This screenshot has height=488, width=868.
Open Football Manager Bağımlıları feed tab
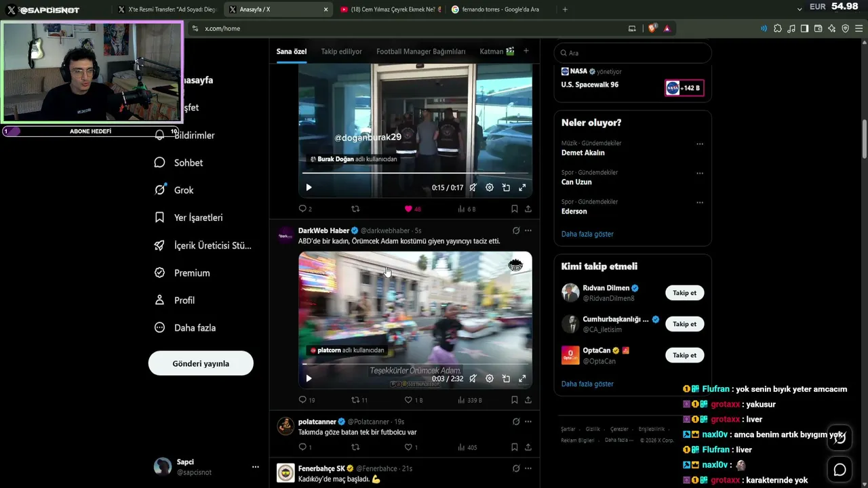[421, 52]
